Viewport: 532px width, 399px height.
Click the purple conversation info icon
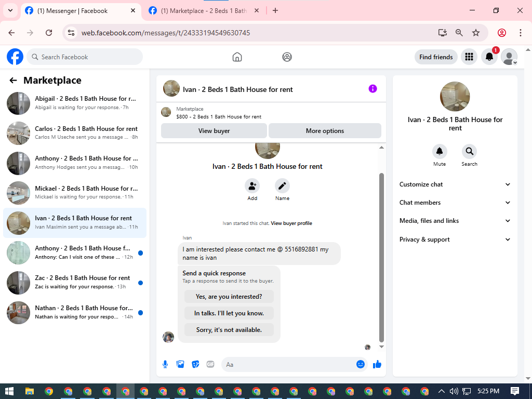(373, 88)
